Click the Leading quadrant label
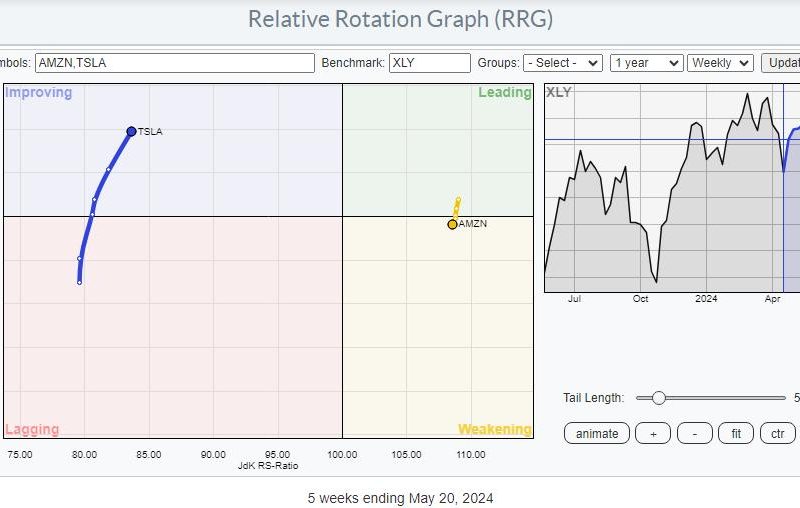 (x=505, y=92)
